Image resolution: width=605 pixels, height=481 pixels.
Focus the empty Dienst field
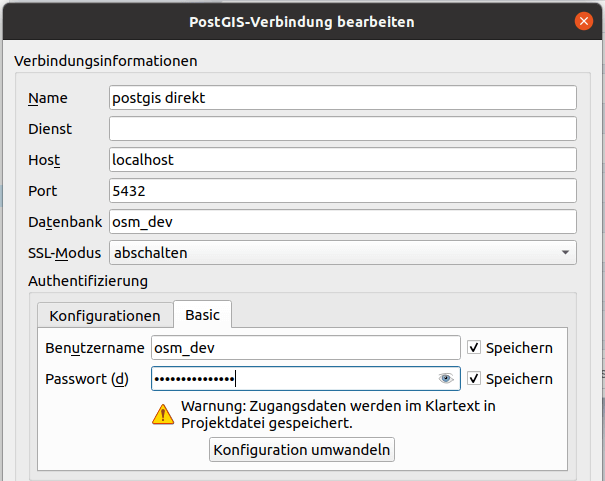(342, 129)
